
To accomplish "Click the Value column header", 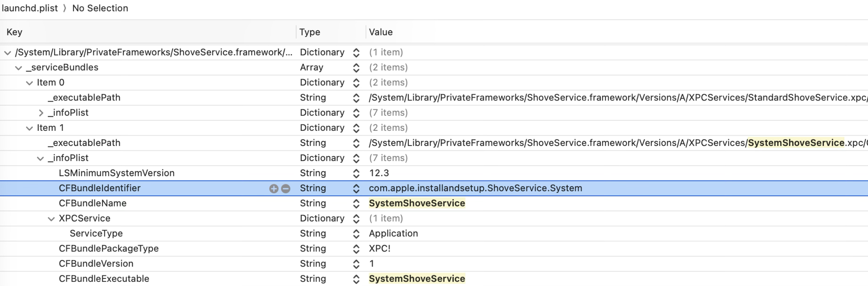I will pyautogui.click(x=381, y=32).
